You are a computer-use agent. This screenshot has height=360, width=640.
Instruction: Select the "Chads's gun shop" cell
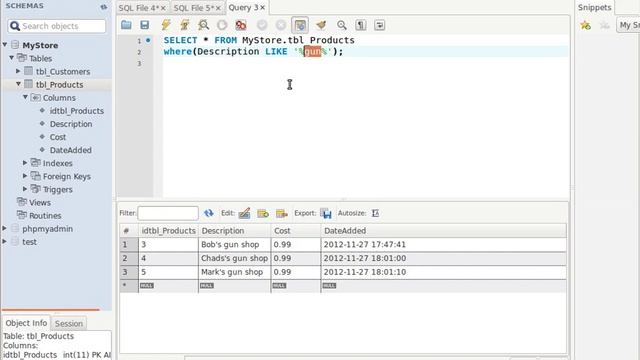(x=234, y=258)
